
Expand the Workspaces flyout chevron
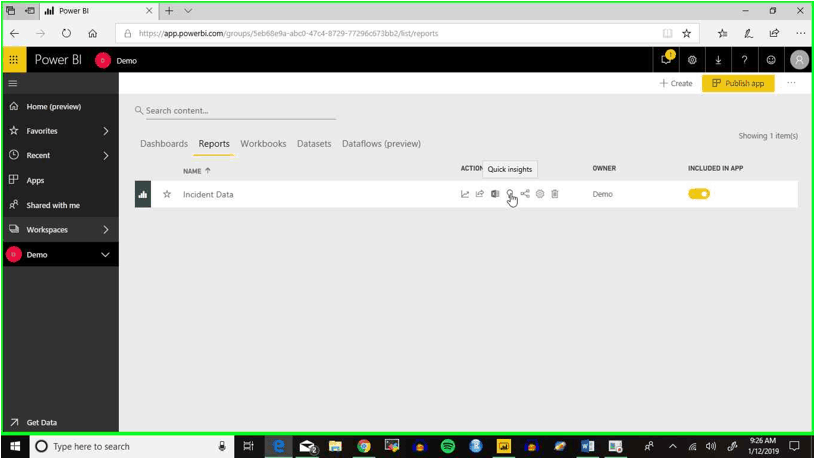[x=106, y=229]
